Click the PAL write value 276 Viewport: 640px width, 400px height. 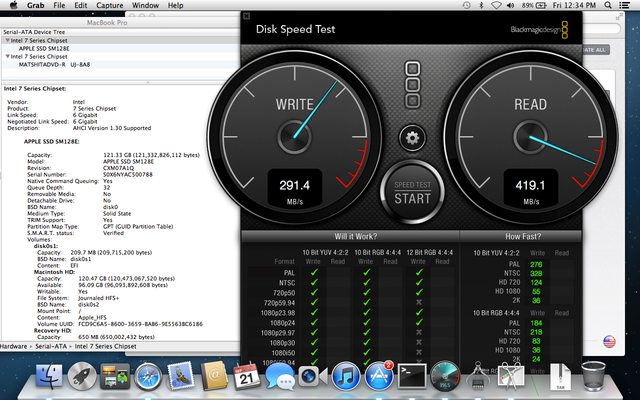536,264
